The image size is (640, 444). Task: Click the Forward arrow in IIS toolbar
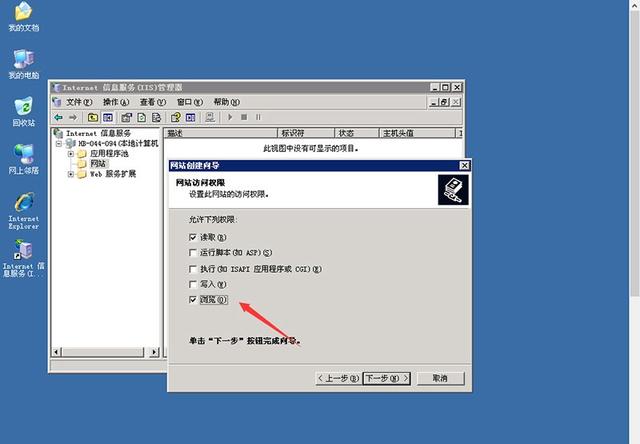click(73, 118)
